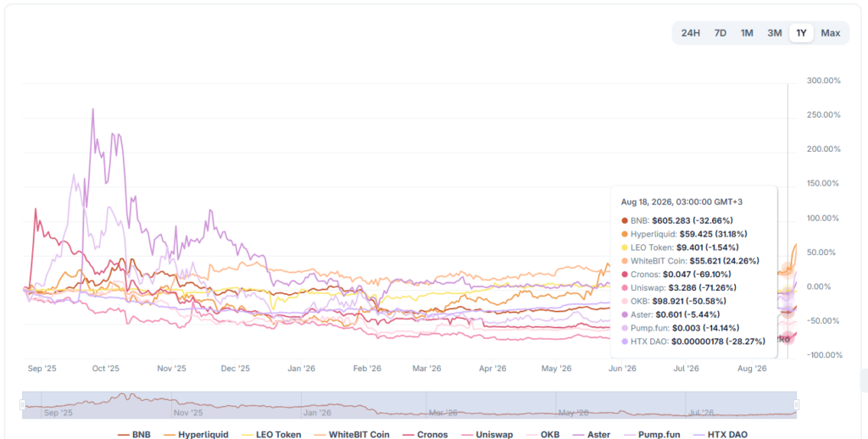Click the Hyperliquid $59.425 tooltip row
This screenshot has width=868, height=439.
[682, 234]
